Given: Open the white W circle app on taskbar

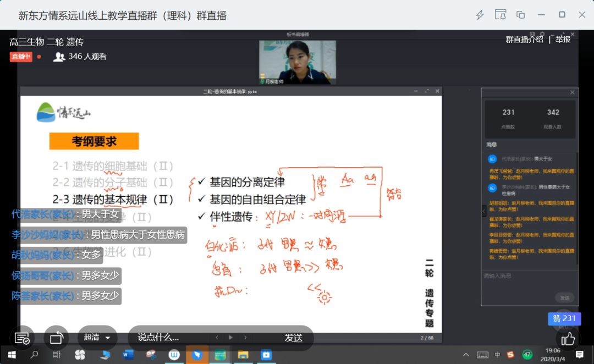Looking at the screenshot, I should 174,355.
